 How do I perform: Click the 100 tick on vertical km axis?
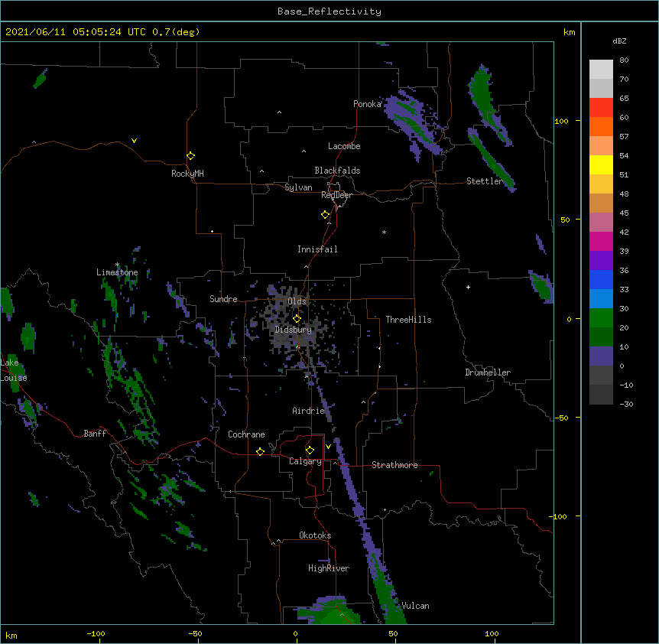(x=561, y=121)
